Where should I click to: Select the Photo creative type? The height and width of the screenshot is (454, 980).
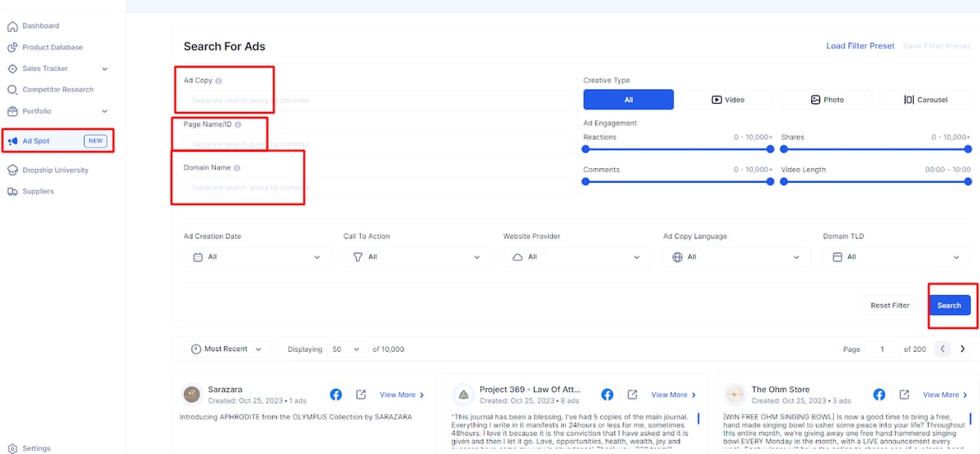826,100
